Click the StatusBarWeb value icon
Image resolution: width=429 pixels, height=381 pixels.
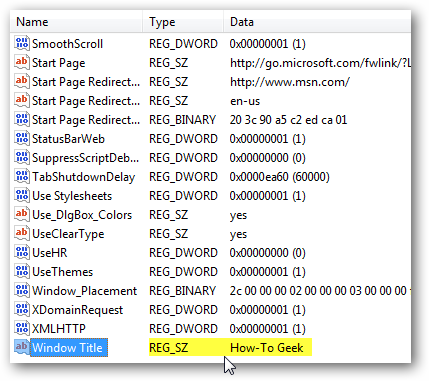coord(22,139)
